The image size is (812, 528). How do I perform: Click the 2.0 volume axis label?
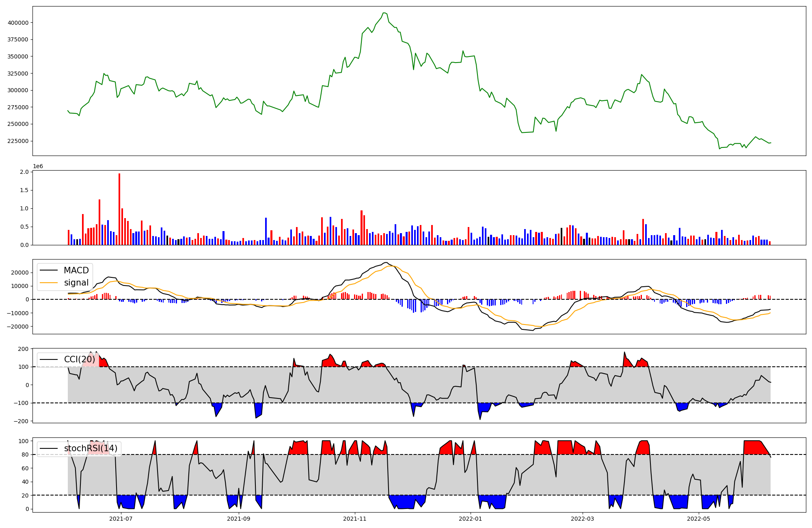click(24, 172)
